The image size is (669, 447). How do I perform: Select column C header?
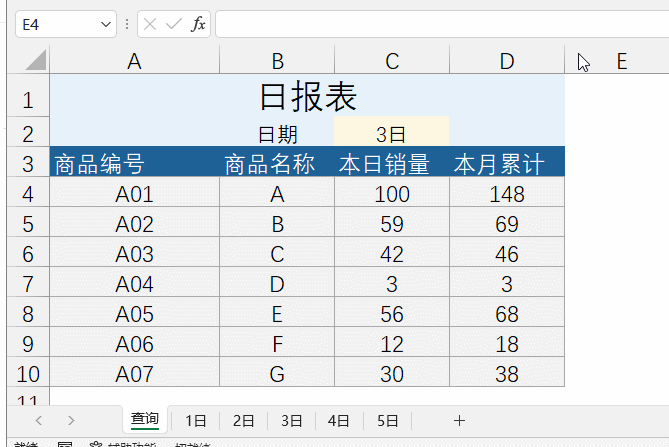[392, 61]
